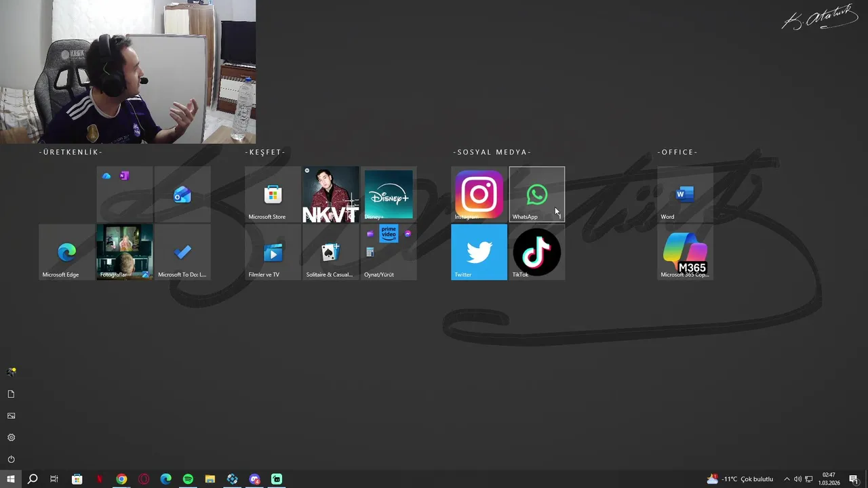Open the purple Discord-like taskbar icon
The image size is (868, 488).
(x=255, y=479)
